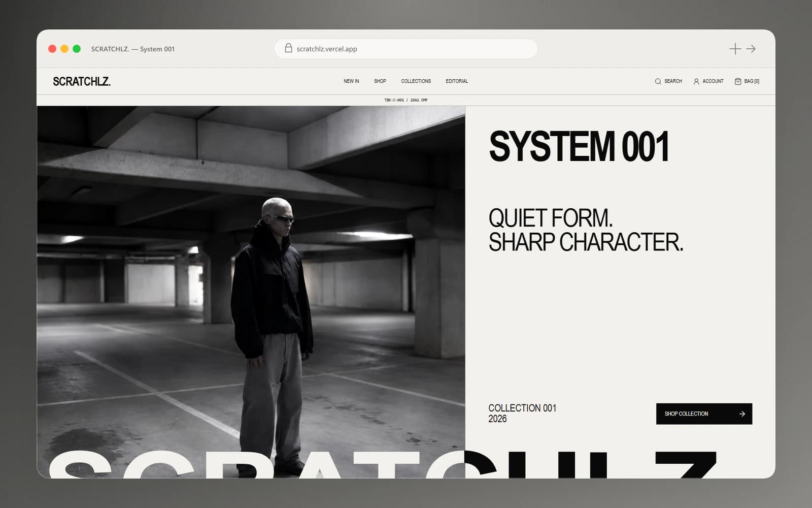Open the account person icon
Screen dimensions: 812x508
pos(696,81)
